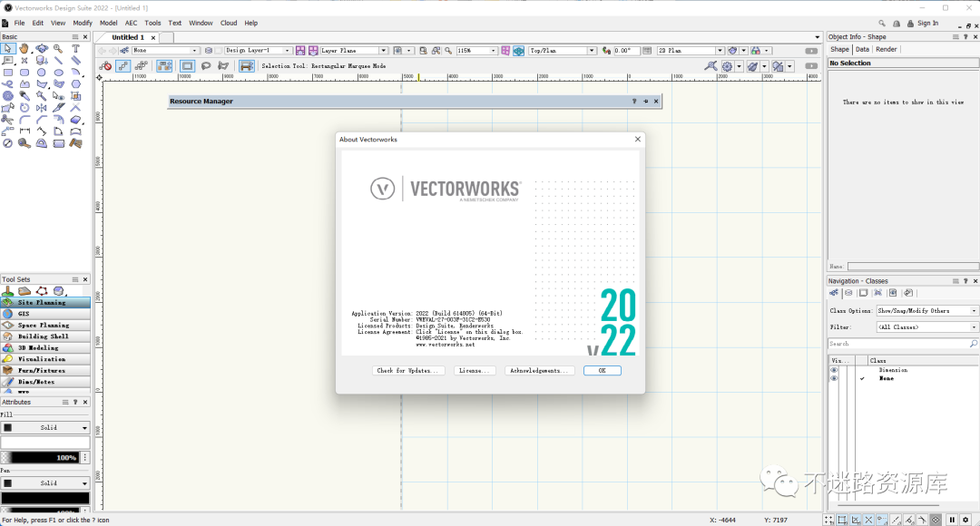Switch to the Render tab in Object Info

point(886,49)
